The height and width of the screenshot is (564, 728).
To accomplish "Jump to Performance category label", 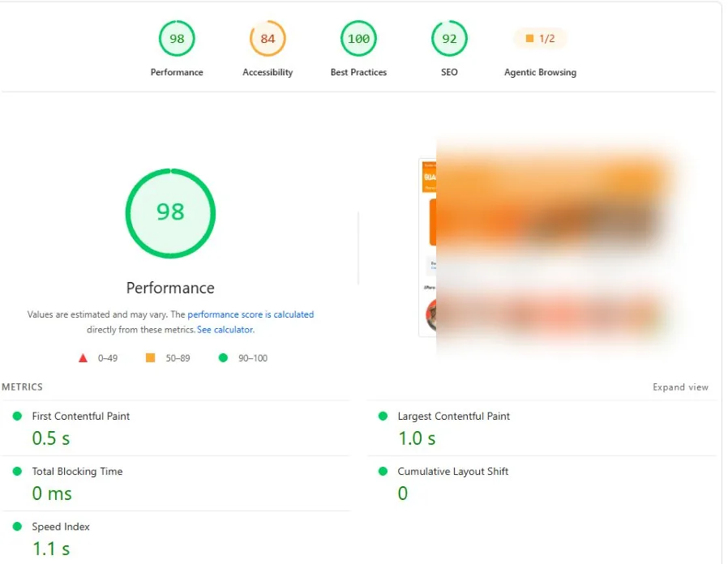I will coord(177,72).
